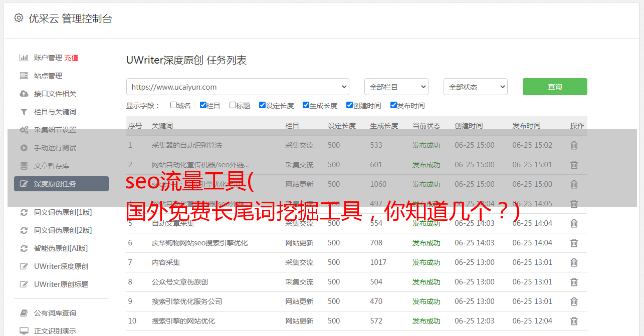The image size is (644, 336).
Task: Delete the 搜索引擎的网站优化 task
Action: tap(574, 321)
